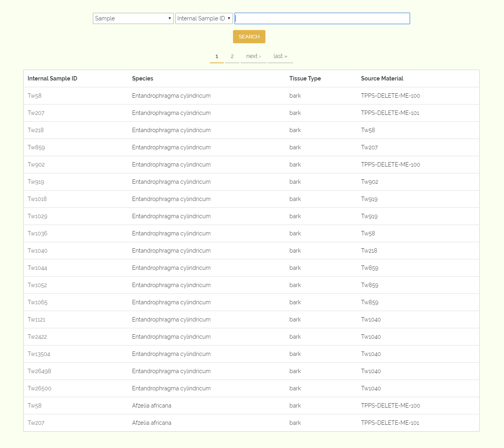Select sample ID Tw919 in first column
Image resolution: width=504 pixels, height=448 pixels.
pyautogui.click(x=36, y=182)
